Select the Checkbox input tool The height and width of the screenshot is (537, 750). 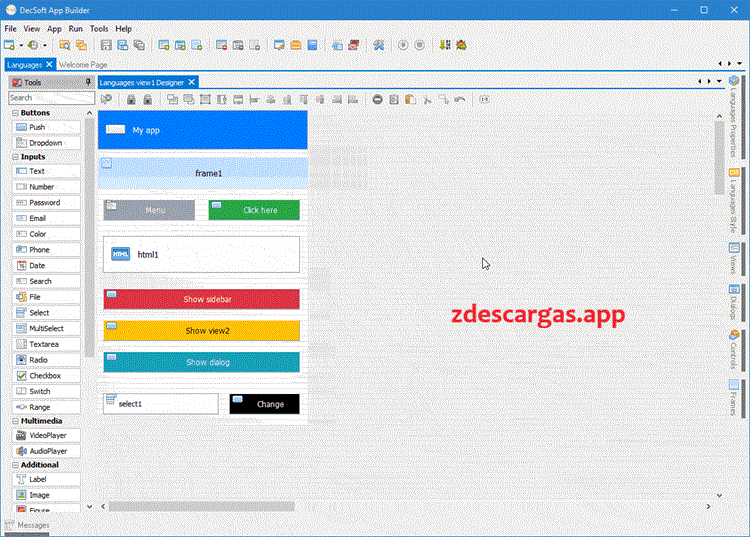click(46, 376)
